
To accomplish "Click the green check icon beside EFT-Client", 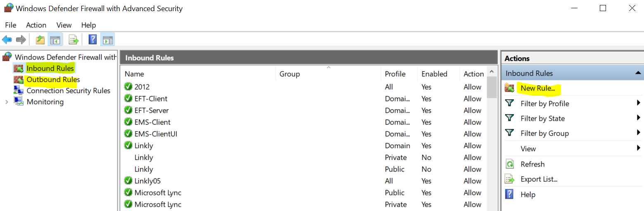I will pyautogui.click(x=128, y=98).
